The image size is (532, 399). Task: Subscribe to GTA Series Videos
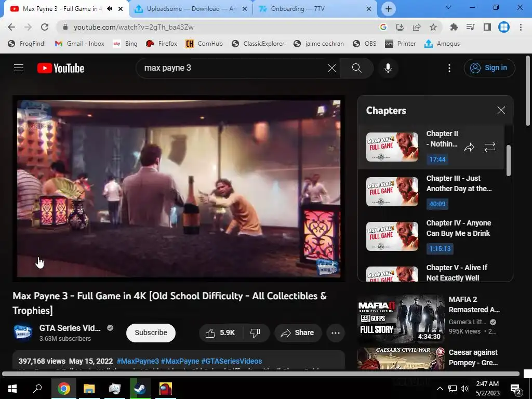pos(151,333)
